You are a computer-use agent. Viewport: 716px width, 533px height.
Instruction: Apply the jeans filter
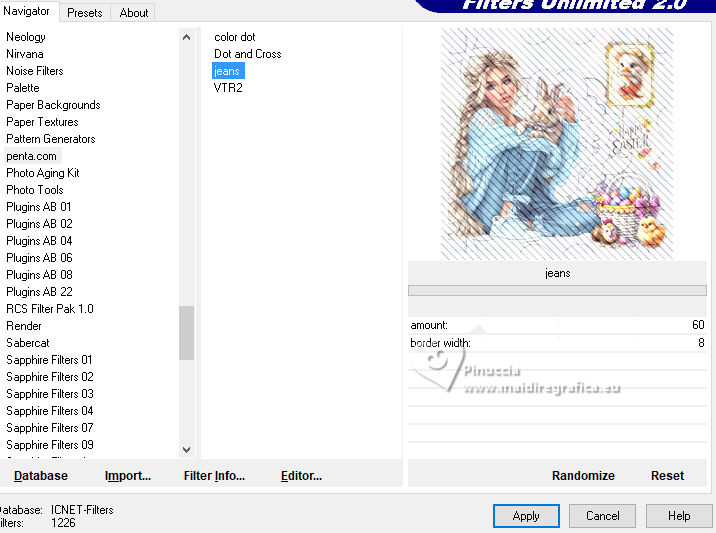[x=526, y=516]
